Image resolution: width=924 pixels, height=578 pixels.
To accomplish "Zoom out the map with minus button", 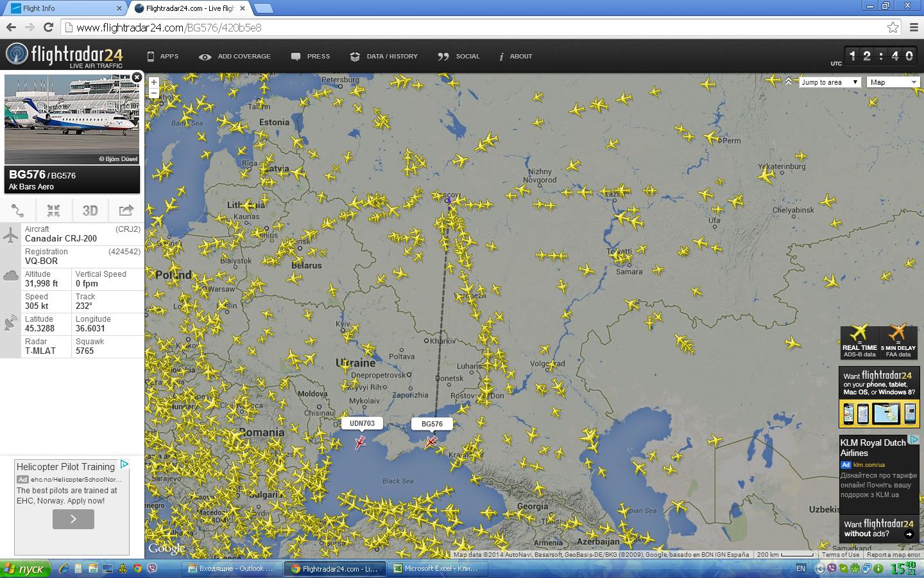I will [154, 94].
